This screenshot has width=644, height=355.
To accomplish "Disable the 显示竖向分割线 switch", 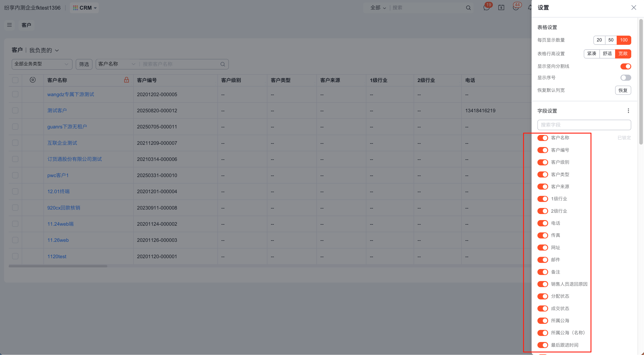I will pos(625,66).
